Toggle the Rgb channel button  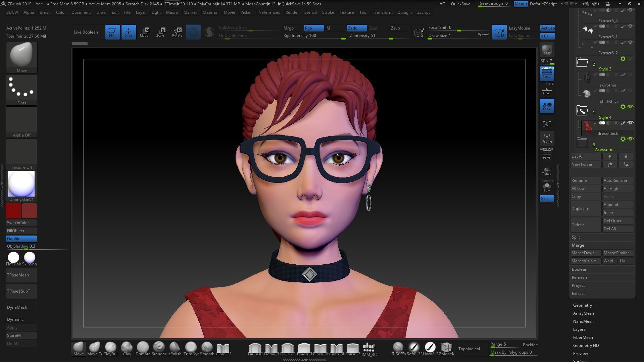coord(314,28)
